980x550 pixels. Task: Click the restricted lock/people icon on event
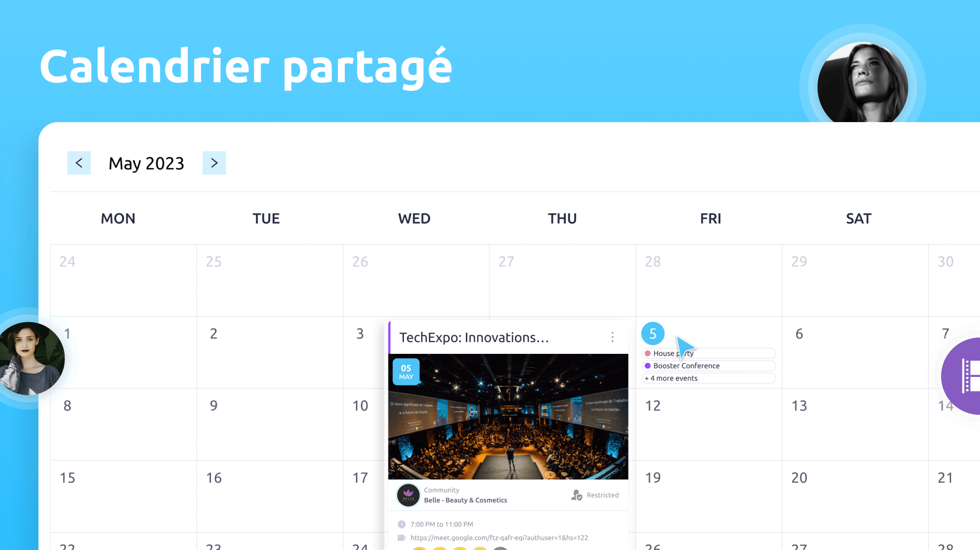(x=576, y=495)
